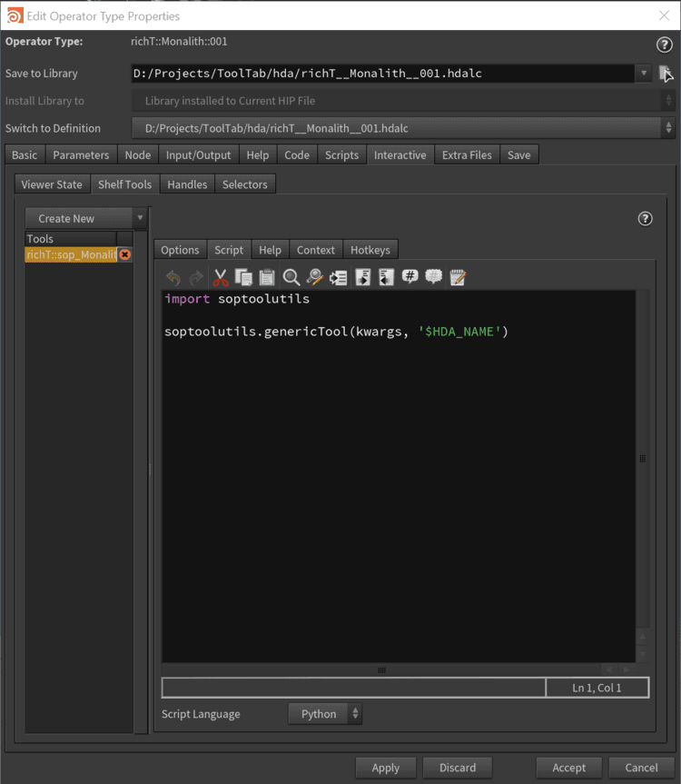Image resolution: width=681 pixels, height=784 pixels.
Task: Open the Create New dropdown arrow
Action: 139,218
